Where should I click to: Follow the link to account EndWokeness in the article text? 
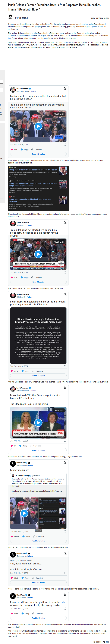[x=69, y=42]
